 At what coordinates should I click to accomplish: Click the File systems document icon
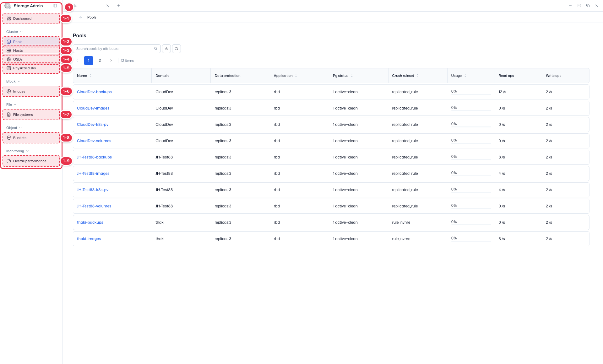point(9,115)
